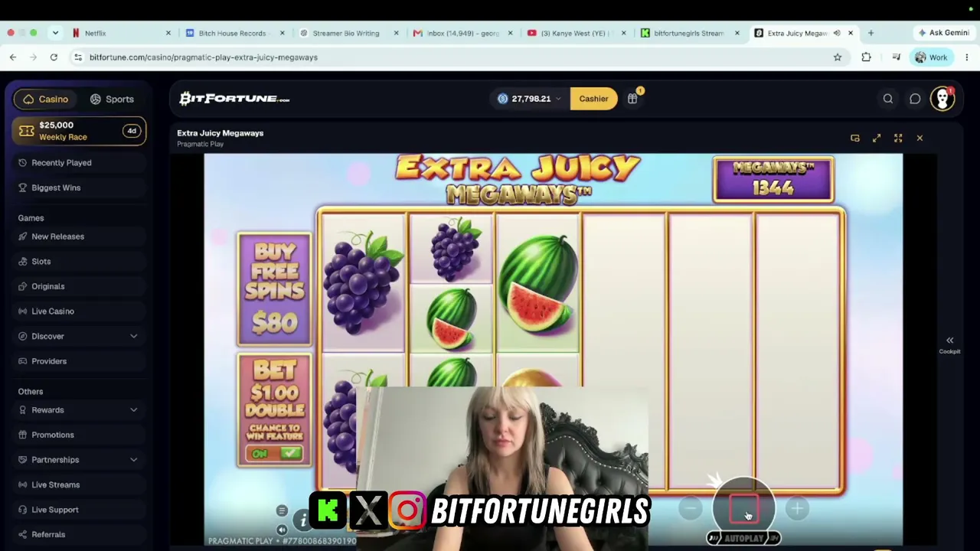Viewport: 980px width, 551px height.
Task: Expand the Partnerships section
Action: [80, 460]
